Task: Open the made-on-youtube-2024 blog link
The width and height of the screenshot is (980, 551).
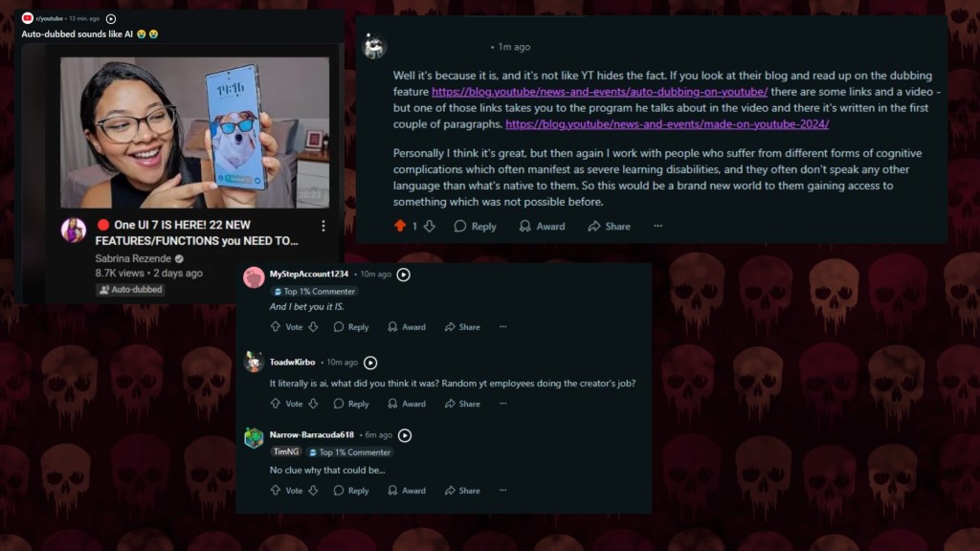Action: click(667, 124)
